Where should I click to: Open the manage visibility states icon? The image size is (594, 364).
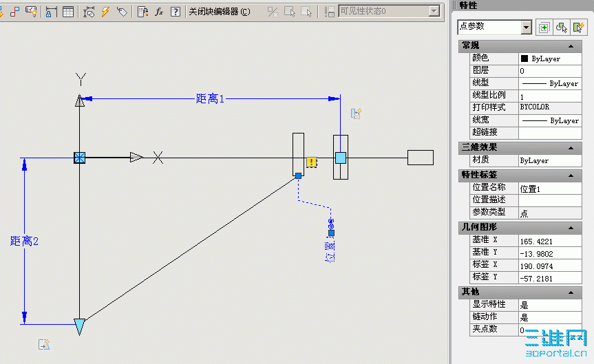click(x=329, y=12)
